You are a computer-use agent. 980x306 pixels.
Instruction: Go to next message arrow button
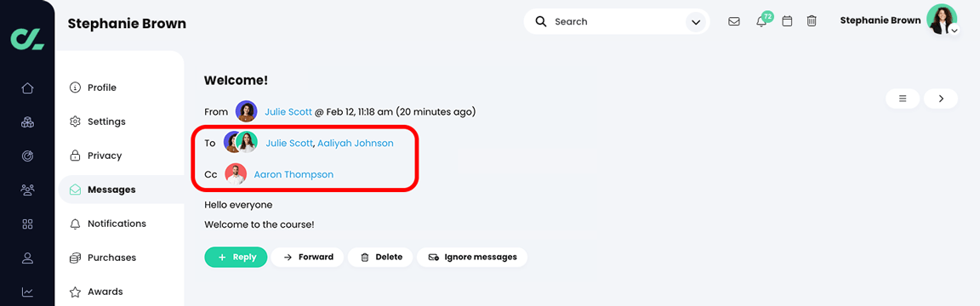click(941, 98)
